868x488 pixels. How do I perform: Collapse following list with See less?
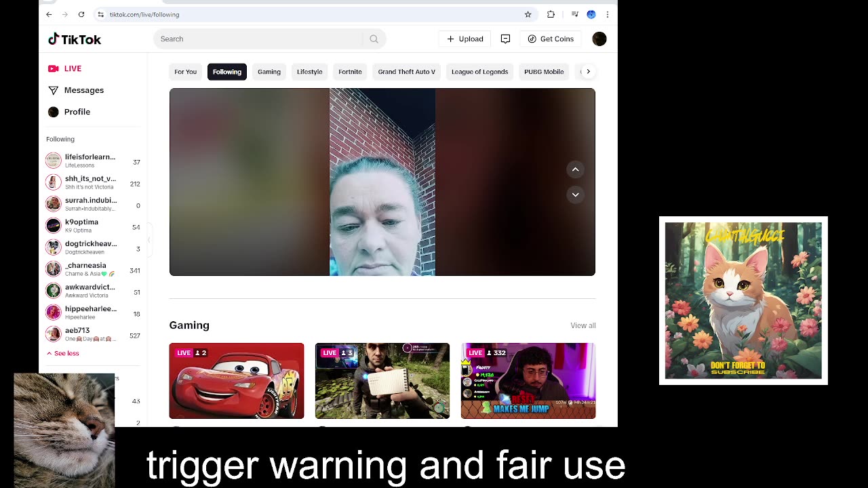point(63,353)
